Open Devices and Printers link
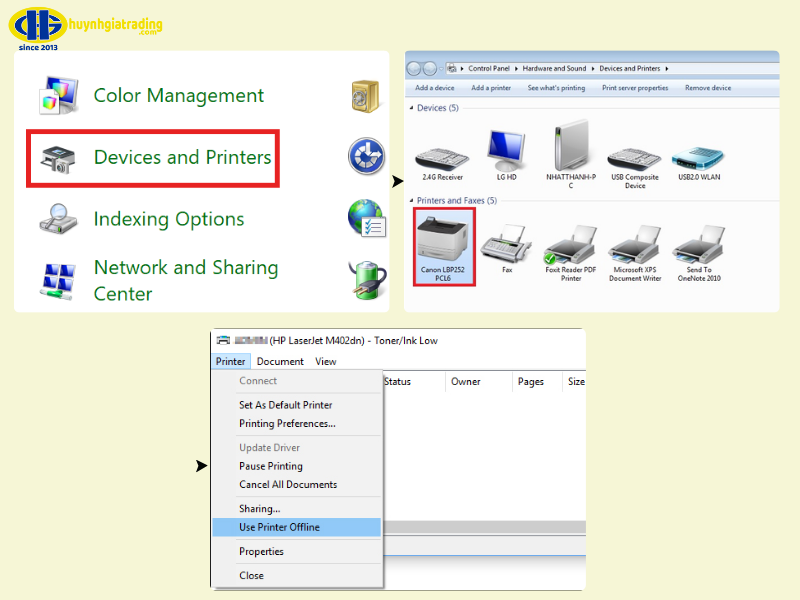800x600 pixels. pyautogui.click(x=182, y=158)
